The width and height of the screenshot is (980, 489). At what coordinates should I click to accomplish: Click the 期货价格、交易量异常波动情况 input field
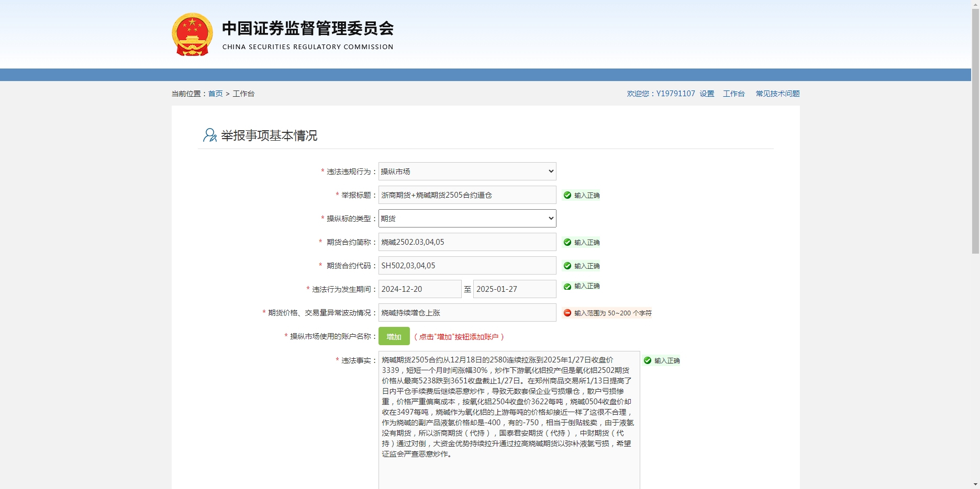(467, 313)
